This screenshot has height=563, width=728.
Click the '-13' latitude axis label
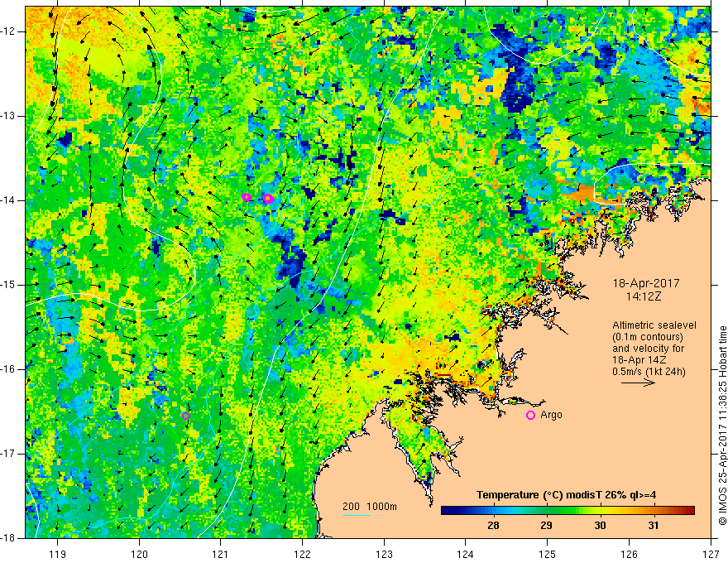click(x=8, y=116)
